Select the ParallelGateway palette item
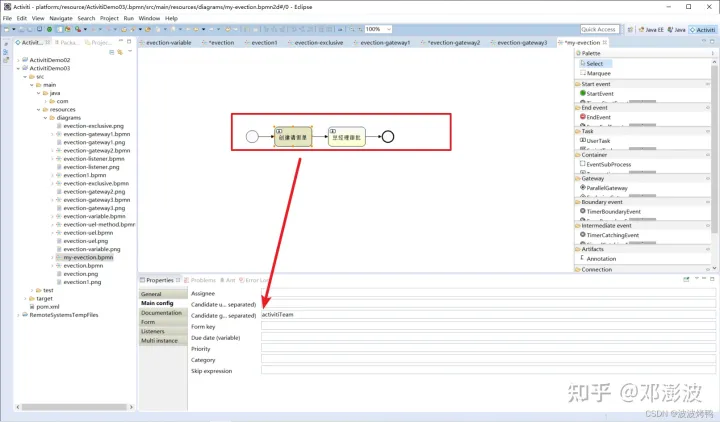This screenshot has height=422, width=720. [606, 187]
